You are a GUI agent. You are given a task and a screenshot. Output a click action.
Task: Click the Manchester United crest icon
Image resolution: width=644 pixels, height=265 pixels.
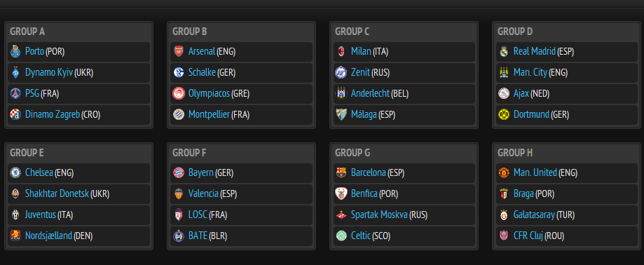(504, 172)
